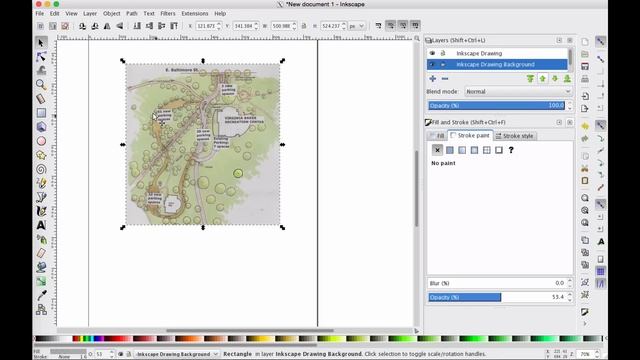Viewport: 640px width, 360px height.
Task: Adjust Fill and Stroke Opacity slider
Action: coord(497,297)
